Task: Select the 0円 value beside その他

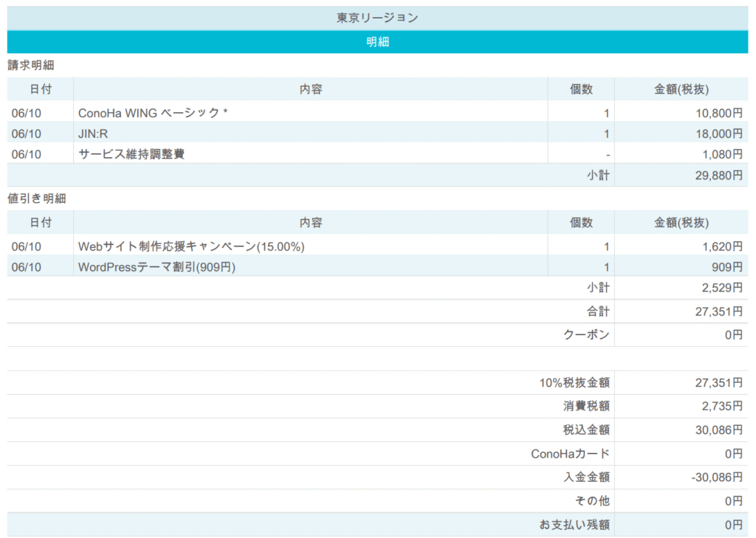Action: click(734, 501)
